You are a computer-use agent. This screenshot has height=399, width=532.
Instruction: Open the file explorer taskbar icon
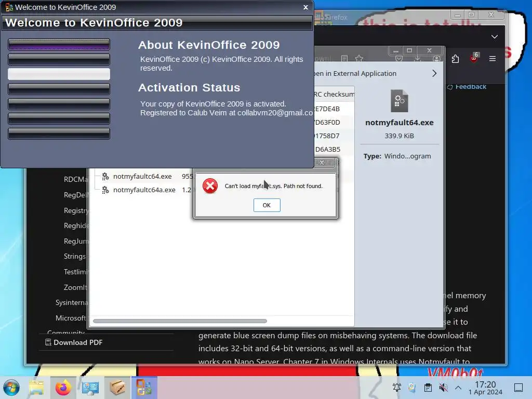(36, 388)
